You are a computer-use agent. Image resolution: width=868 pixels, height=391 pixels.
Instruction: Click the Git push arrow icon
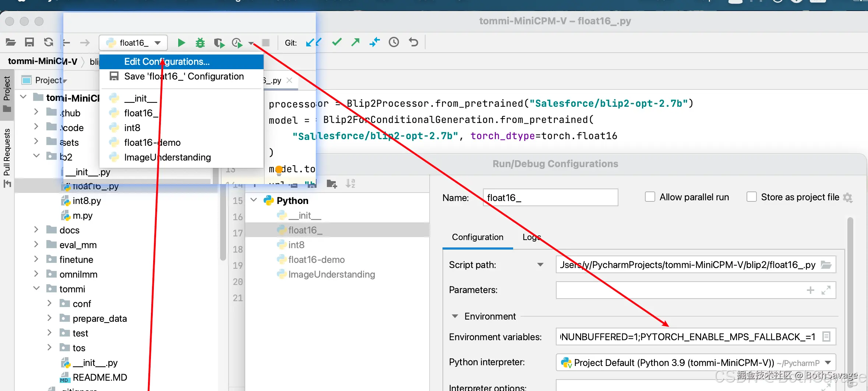[355, 42]
